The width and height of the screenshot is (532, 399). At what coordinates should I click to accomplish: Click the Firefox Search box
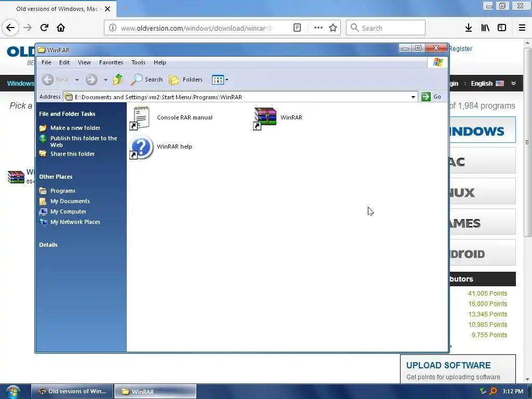pos(386,28)
